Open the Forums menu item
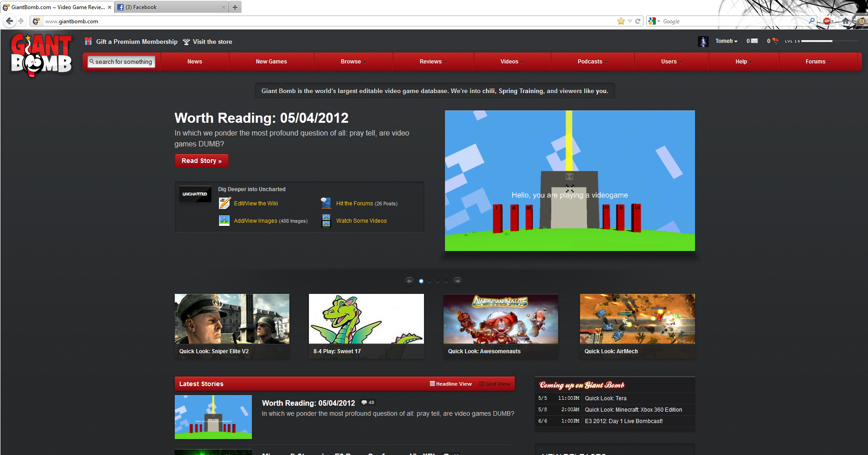Image resolution: width=868 pixels, height=455 pixels. point(818,62)
